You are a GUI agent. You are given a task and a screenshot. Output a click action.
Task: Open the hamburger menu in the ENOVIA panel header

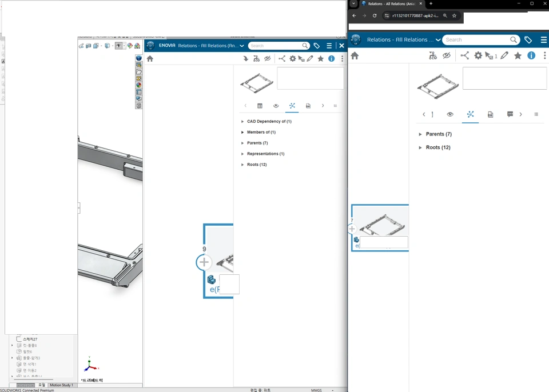pos(329,46)
